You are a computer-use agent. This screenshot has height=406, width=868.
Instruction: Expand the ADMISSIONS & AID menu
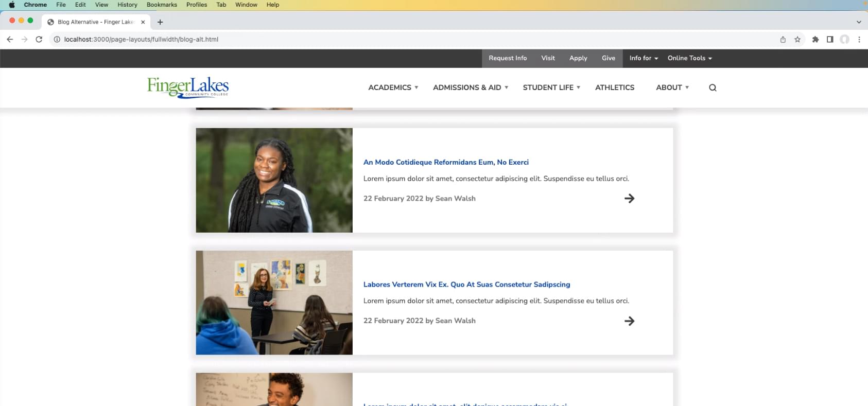click(x=471, y=87)
